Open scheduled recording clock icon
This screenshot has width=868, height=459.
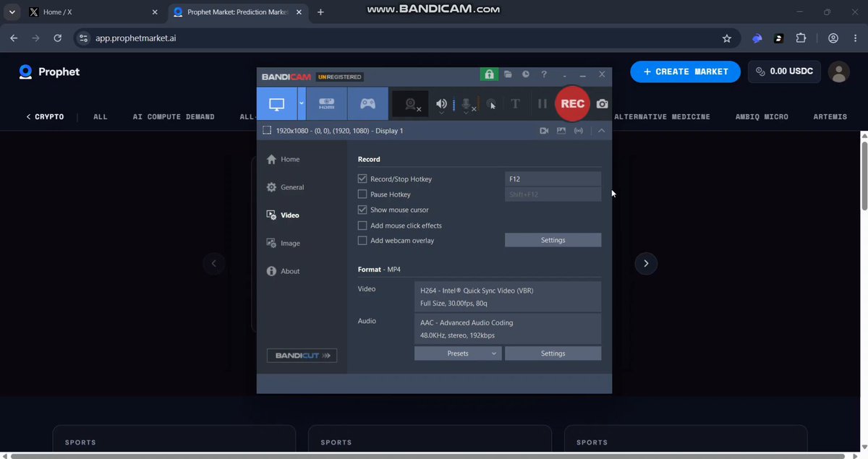pos(526,74)
